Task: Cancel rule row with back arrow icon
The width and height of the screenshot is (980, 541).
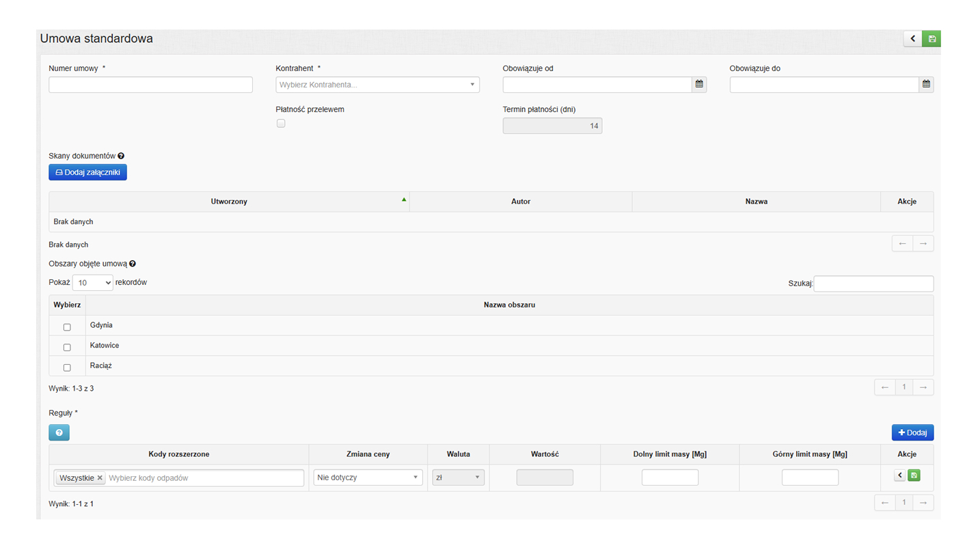Action: click(899, 475)
